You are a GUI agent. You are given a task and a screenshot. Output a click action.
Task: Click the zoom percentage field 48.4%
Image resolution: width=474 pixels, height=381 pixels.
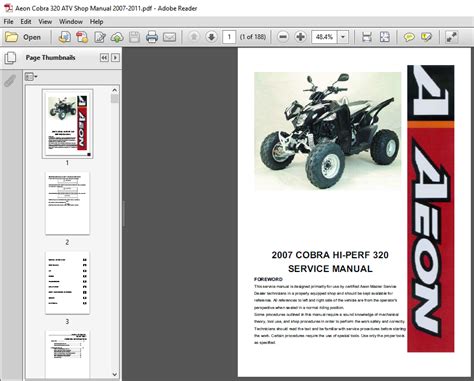coord(324,37)
